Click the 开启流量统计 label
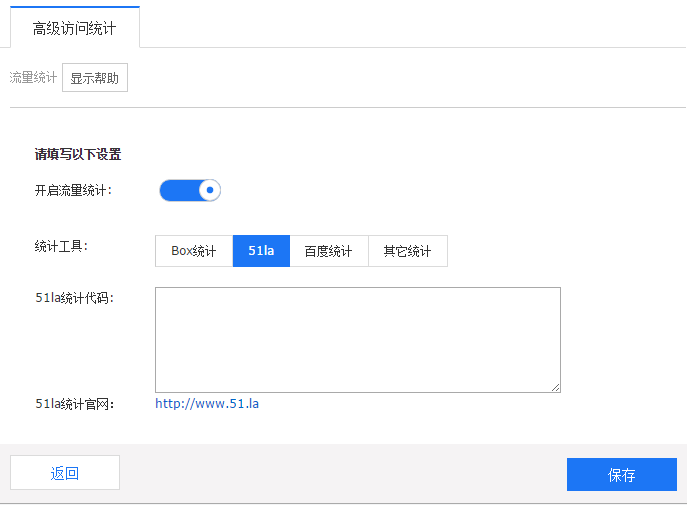 pos(73,190)
